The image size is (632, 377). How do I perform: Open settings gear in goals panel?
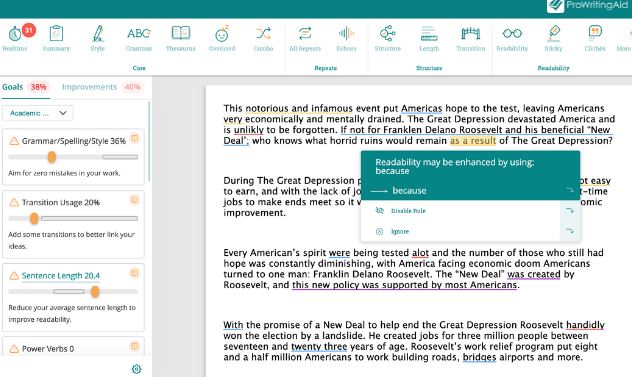click(x=137, y=369)
